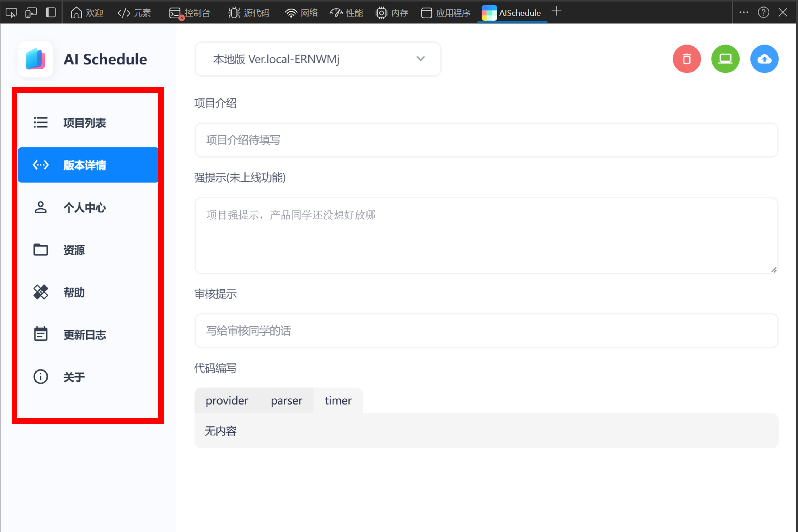Image resolution: width=798 pixels, height=532 pixels.
Task: Select the timer code tab
Action: pos(338,401)
